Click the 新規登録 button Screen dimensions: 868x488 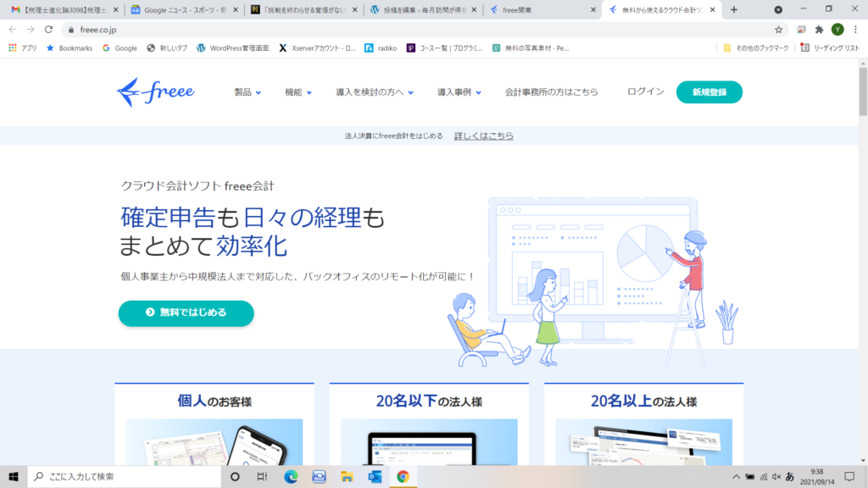709,92
